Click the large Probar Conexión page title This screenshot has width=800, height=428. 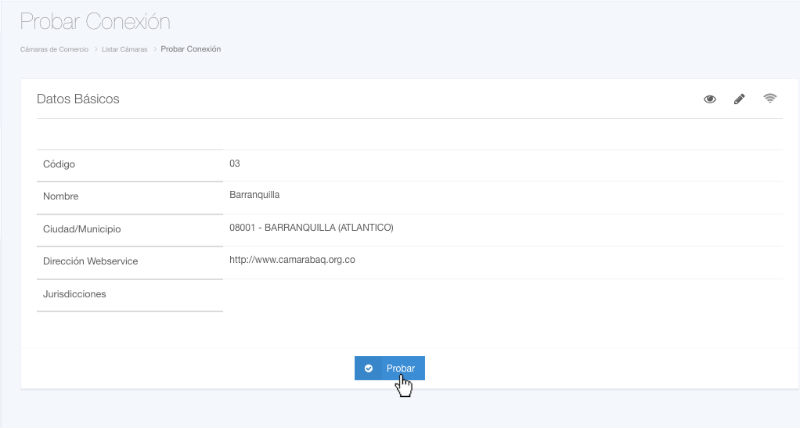[x=95, y=21]
